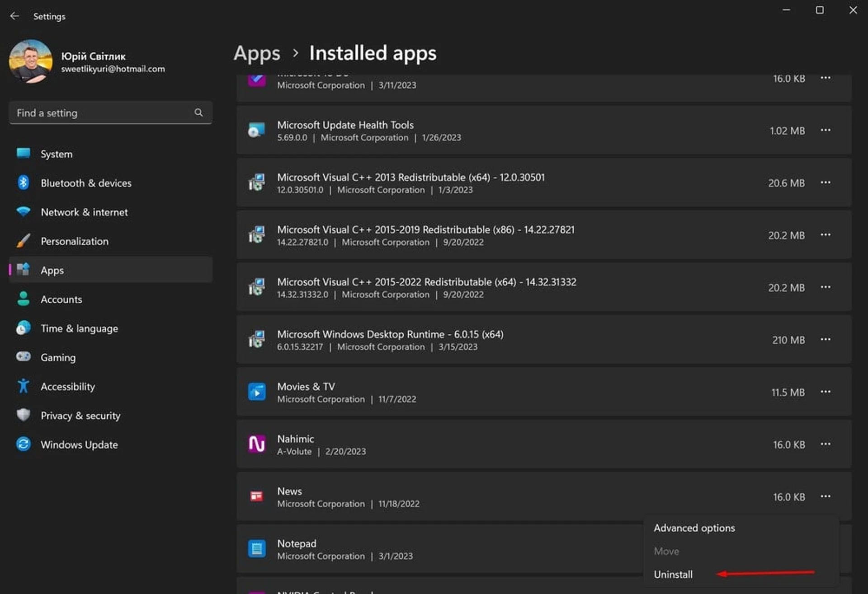Click the sweetlikyuri@hotmail.com account email
This screenshot has width=868, height=594.
tap(113, 69)
